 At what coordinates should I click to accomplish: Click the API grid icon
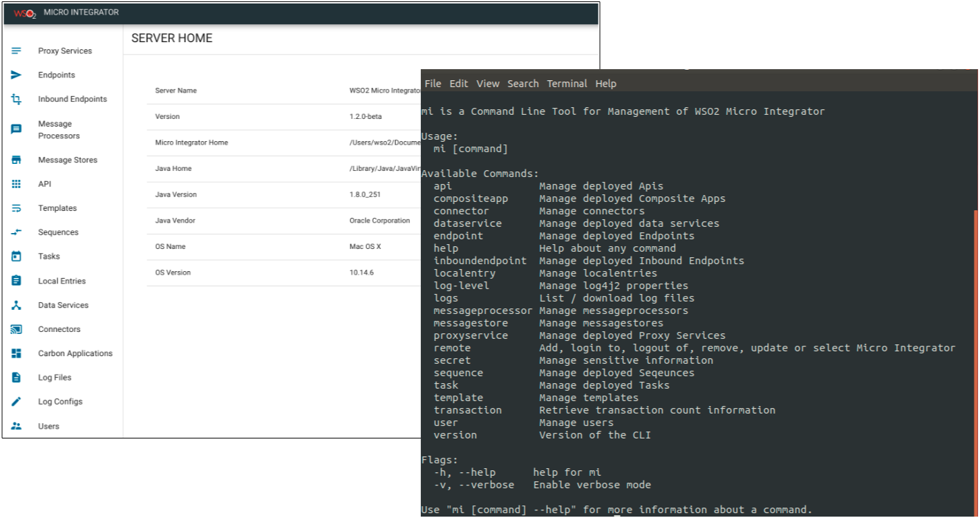click(17, 184)
